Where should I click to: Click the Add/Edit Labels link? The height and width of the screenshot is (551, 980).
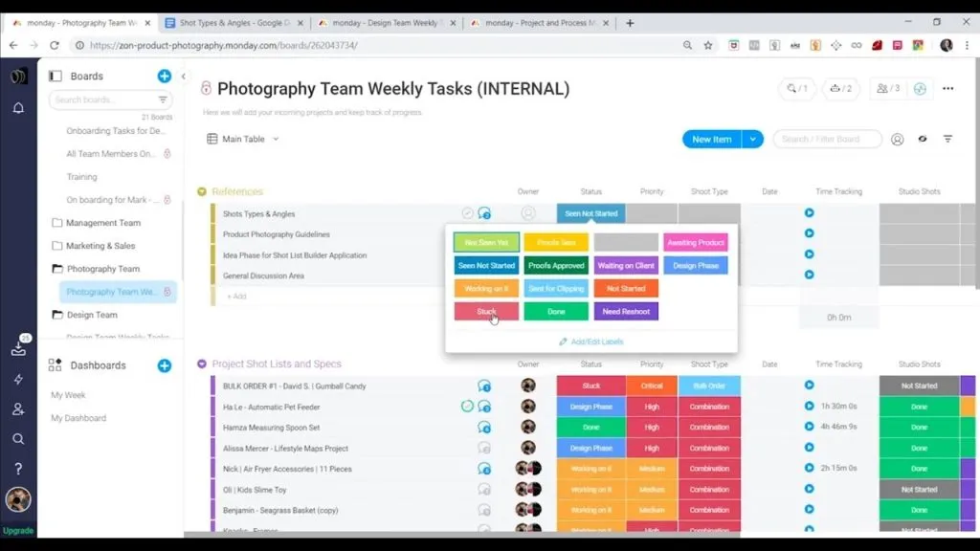[x=591, y=342]
